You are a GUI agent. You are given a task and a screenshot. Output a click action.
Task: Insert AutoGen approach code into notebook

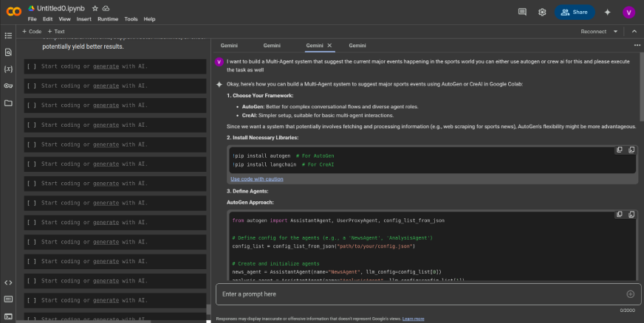tap(631, 214)
